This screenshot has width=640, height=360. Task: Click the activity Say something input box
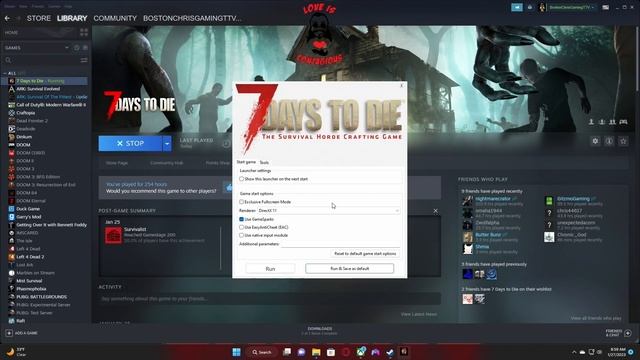coord(269,299)
